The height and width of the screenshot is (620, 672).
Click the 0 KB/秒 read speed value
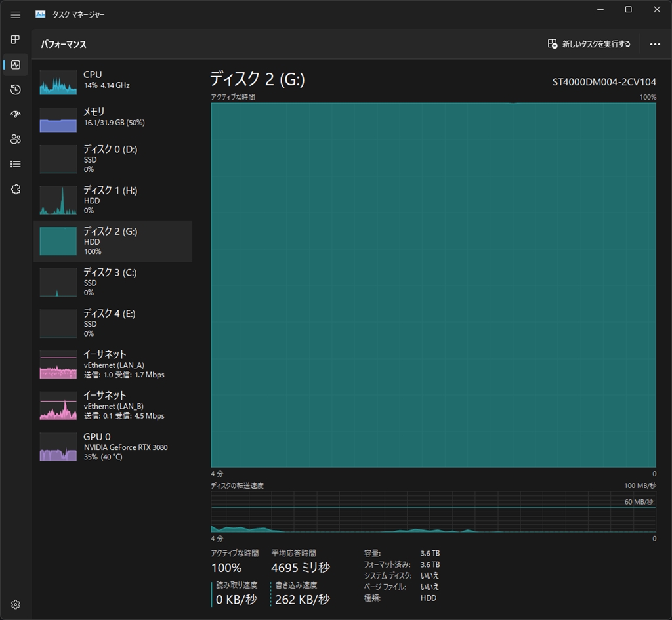click(x=236, y=600)
